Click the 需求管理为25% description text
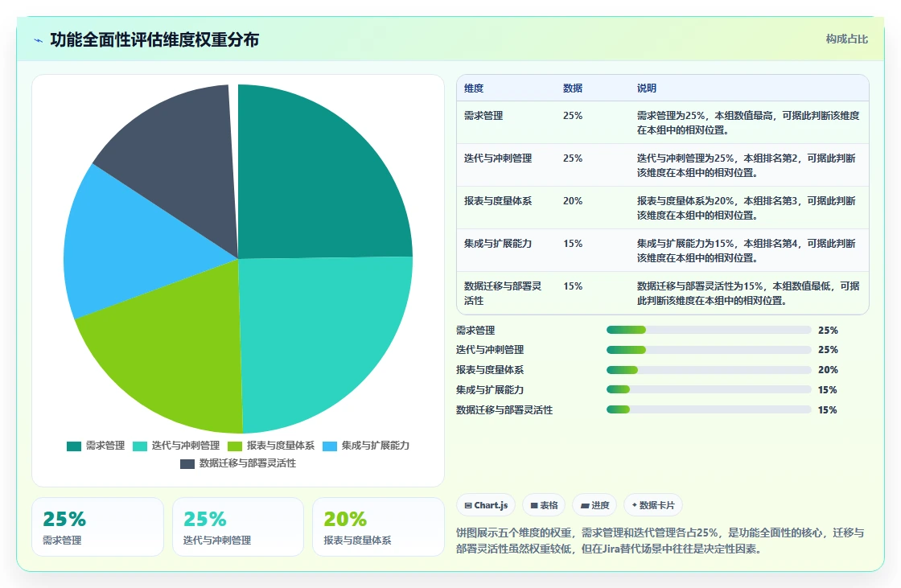Image resolution: width=901 pixels, height=588 pixels. pyautogui.click(x=748, y=123)
